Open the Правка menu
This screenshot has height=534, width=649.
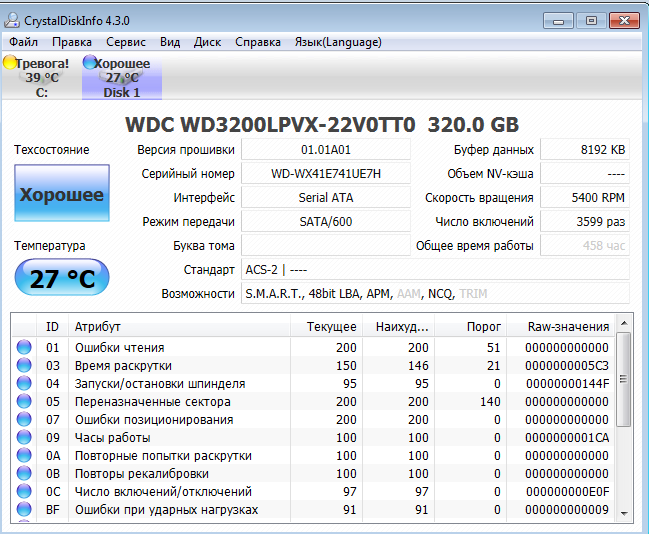click(x=72, y=42)
